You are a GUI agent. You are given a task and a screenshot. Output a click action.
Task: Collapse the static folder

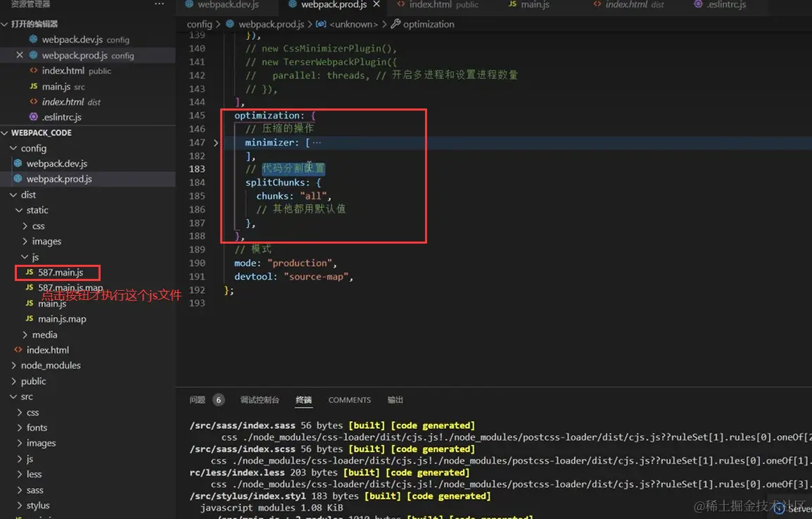click(x=19, y=210)
